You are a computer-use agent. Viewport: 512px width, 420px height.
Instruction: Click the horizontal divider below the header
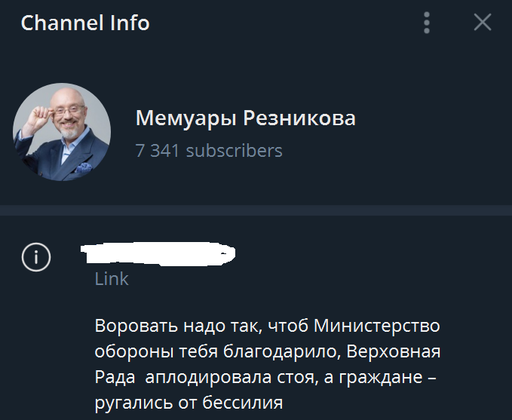coord(256,210)
